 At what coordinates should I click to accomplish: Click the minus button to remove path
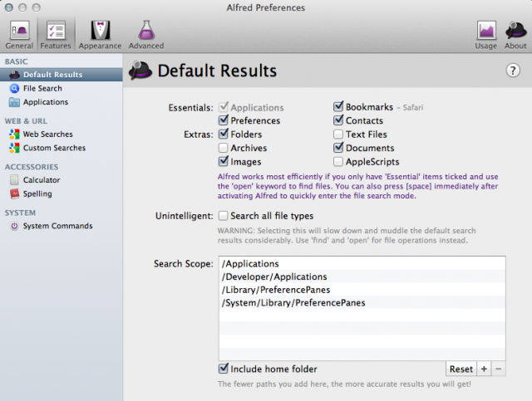coord(499,369)
